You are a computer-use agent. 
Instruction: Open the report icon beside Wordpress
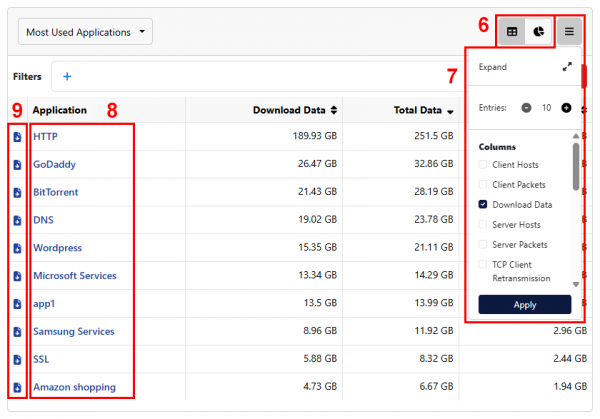[x=17, y=248]
